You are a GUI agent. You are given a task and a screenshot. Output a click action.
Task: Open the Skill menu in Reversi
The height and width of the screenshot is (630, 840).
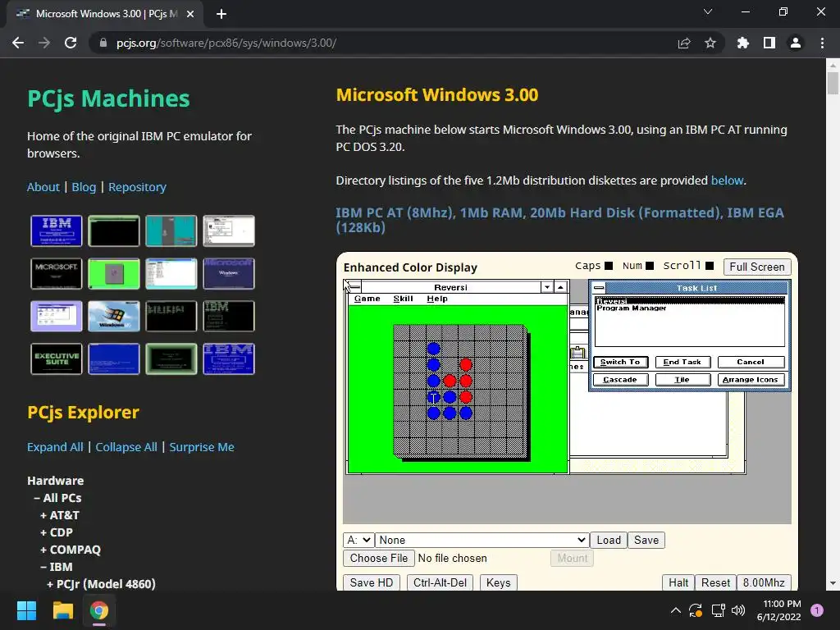[403, 299]
